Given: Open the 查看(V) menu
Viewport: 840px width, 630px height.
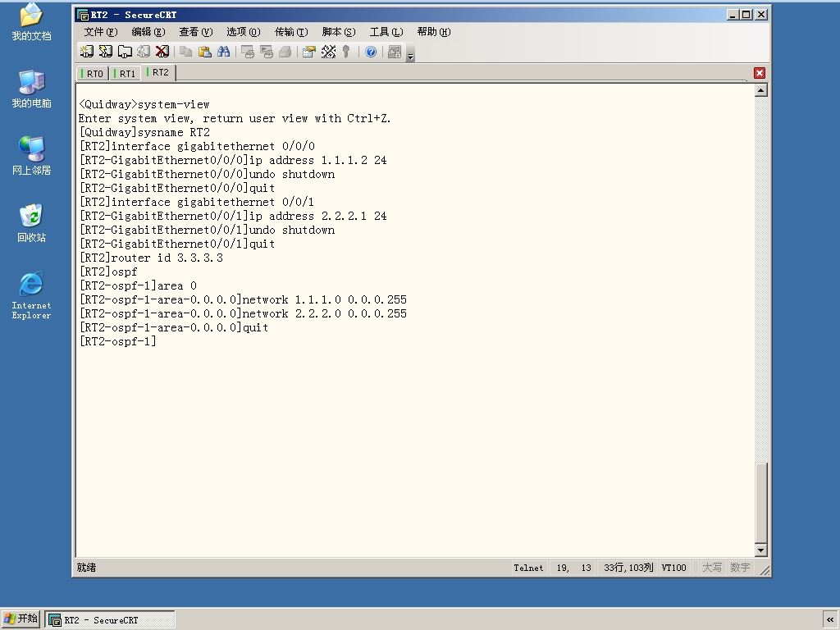Looking at the screenshot, I should [x=195, y=32].
